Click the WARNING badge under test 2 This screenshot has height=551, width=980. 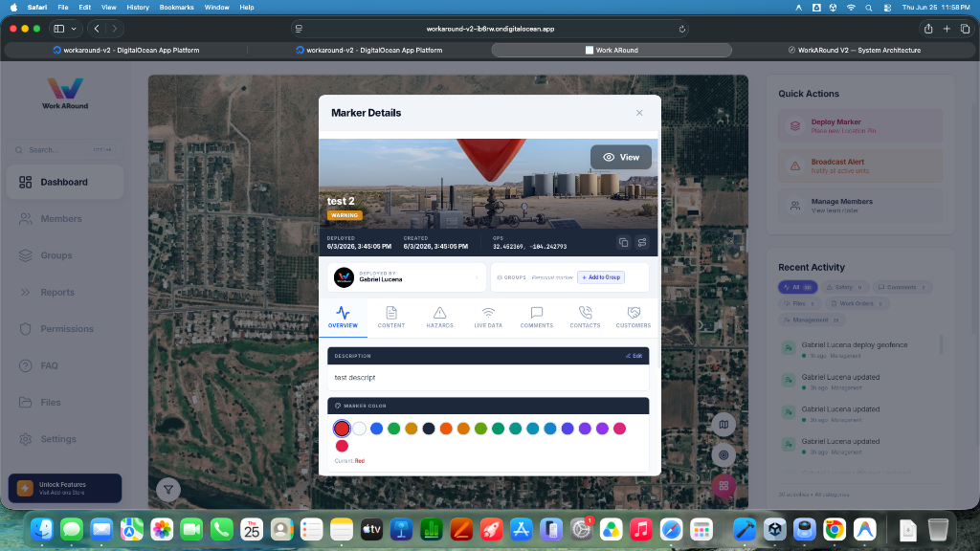coord(345,215)
